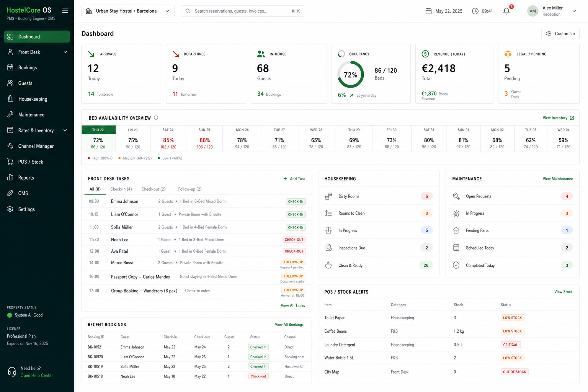Click the calendar icon beside May 22, 2025
The height and width of the screenshot is (392, 588).
click(428, 11)
